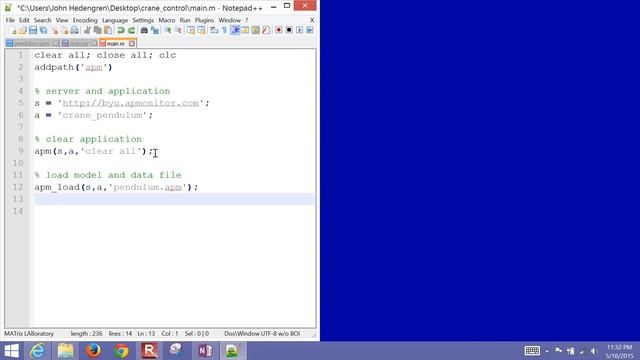
Task: Save the current file using the toolbar
Action: [x=33, y=30]
